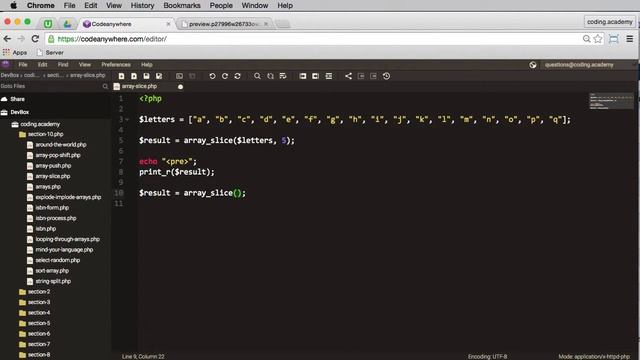640x360 pixels.
Task: Open the Preferences menu
Action: click(116, 64)
